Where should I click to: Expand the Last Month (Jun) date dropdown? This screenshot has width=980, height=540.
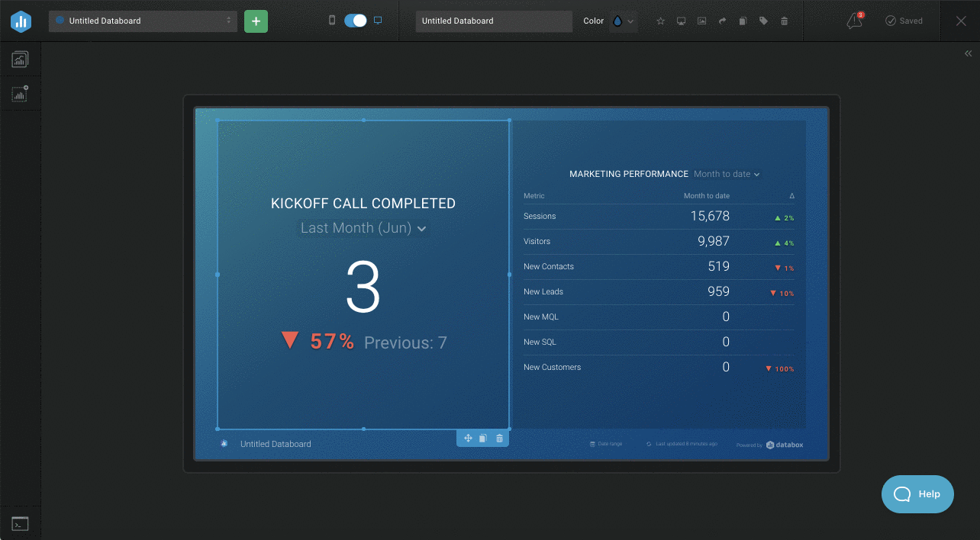(363, 228)
